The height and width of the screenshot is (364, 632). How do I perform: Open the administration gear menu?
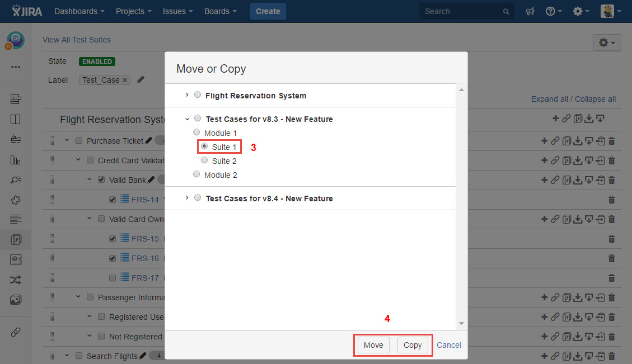click(x=581, y=11)
